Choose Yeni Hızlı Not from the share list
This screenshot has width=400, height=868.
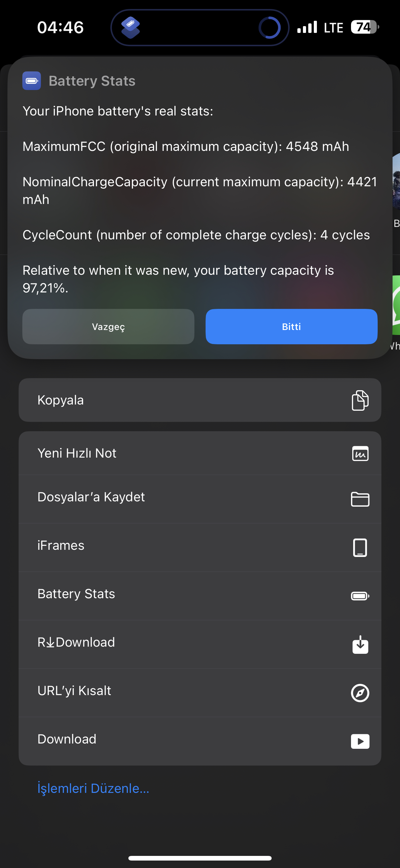pos(200,453)
